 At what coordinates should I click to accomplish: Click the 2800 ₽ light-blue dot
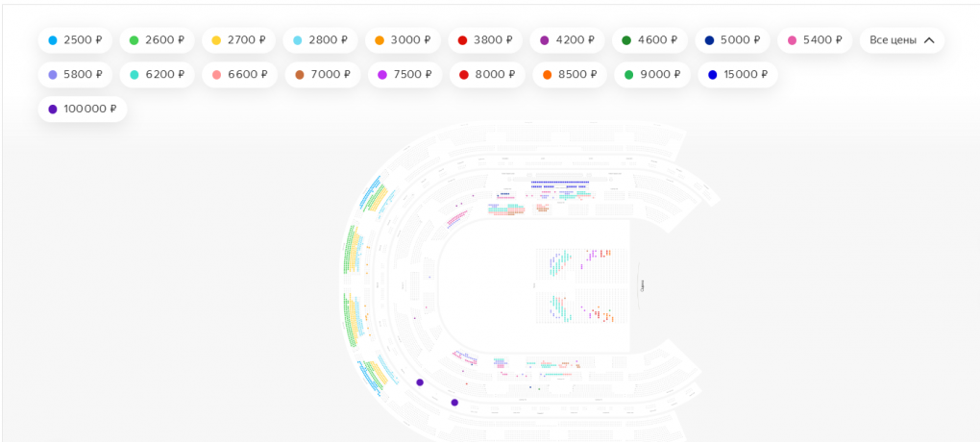298,40
